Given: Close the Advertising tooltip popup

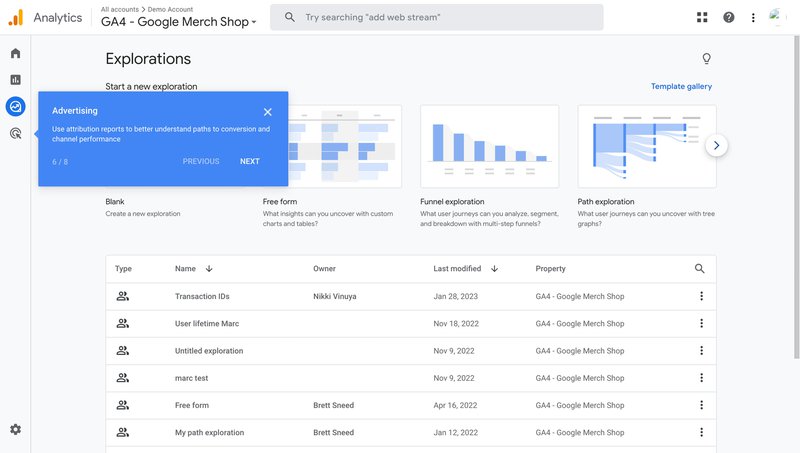Looking at the screenshot, I should tap(268, 112).
